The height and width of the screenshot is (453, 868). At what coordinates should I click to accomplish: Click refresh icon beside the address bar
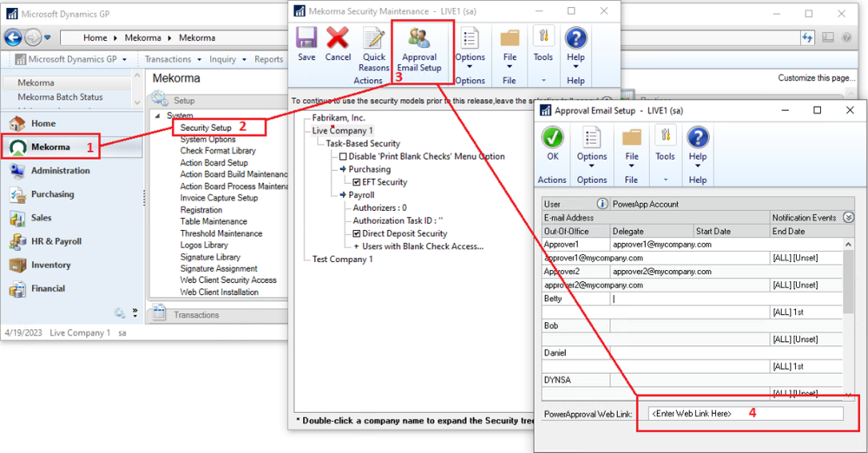[x=807, y=37]
